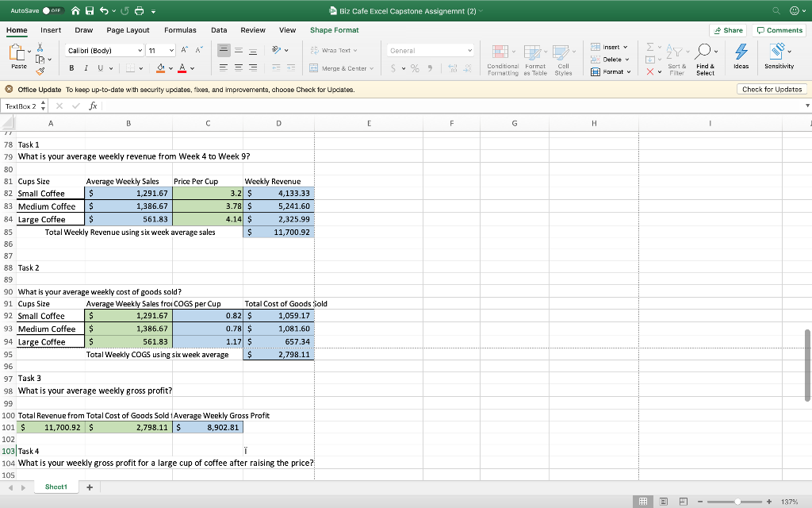Open Conditional Formatting options

pyautogui.click(x=503, y=60)
